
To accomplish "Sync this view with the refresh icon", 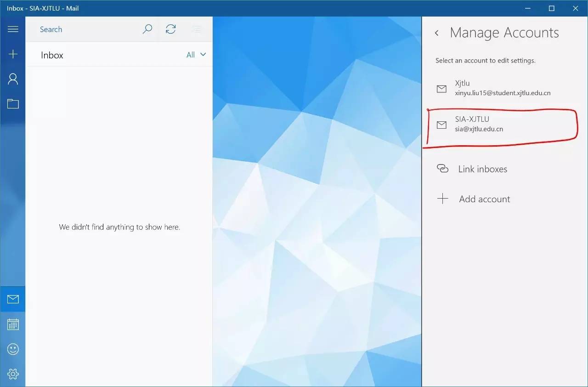I will click(171, 29).
